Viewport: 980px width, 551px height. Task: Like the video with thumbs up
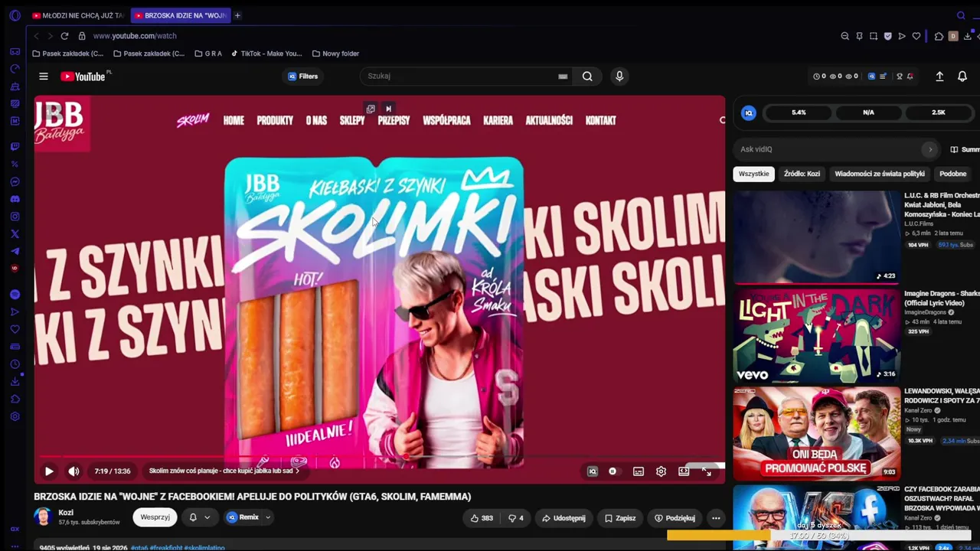(482, 518)
